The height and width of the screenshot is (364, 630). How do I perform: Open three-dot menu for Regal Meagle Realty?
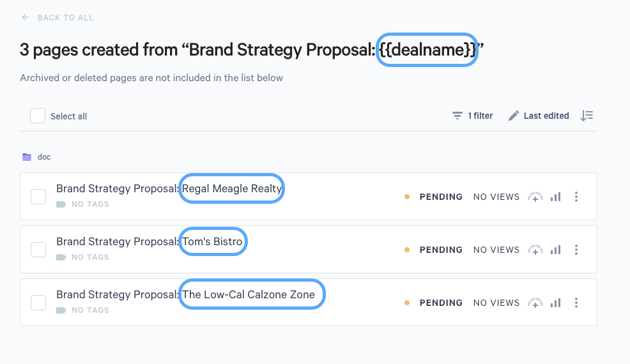[x=576, y=197]
